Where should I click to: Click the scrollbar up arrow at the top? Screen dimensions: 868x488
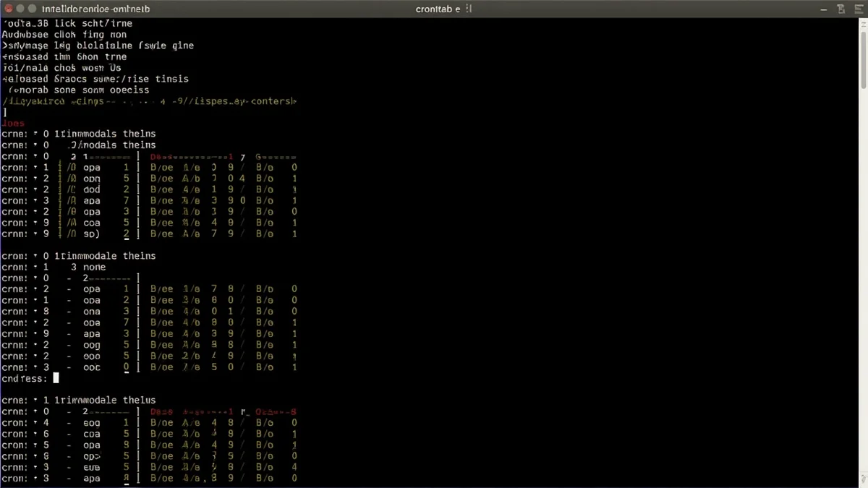pyautogui.click(x=863, y=23)
